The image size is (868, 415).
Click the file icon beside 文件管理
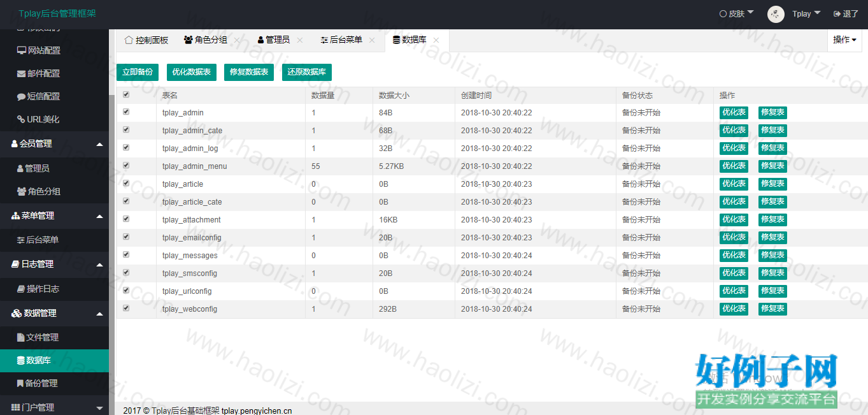pyautogui.click(x=20, y=337)
